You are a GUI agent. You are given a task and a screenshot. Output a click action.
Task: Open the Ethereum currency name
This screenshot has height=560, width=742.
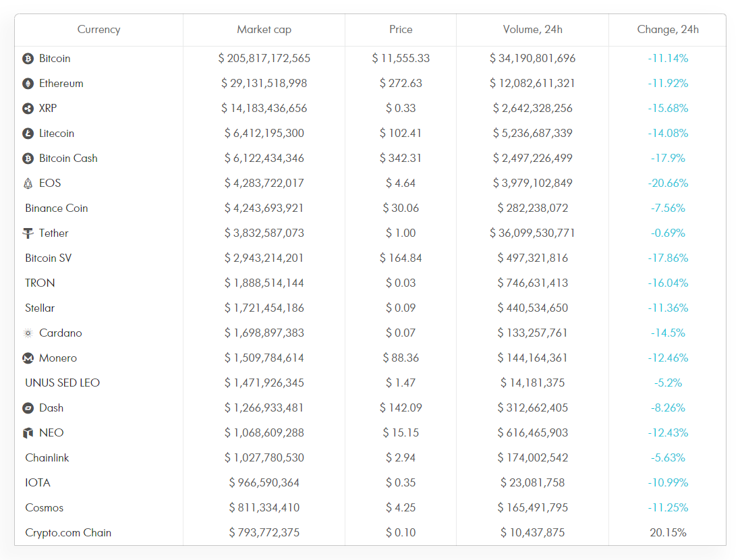61,84
